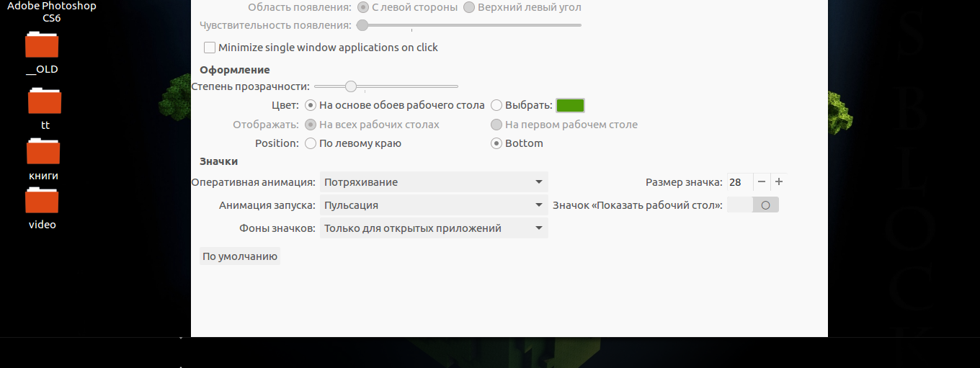Click the Размер значка value field

click(x=739, y=182)
